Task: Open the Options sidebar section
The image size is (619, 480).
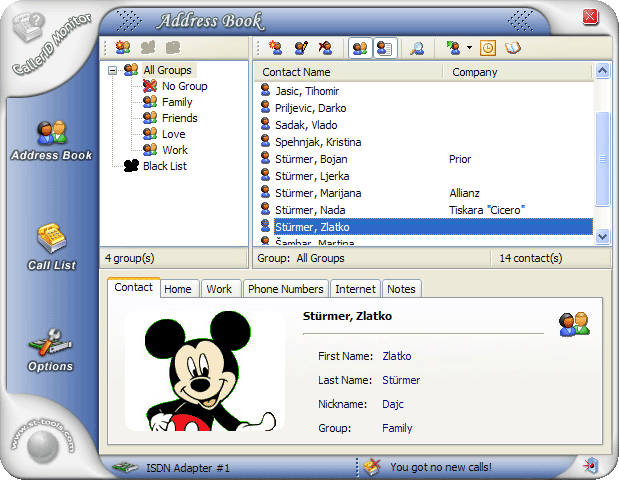Action: 51,350
